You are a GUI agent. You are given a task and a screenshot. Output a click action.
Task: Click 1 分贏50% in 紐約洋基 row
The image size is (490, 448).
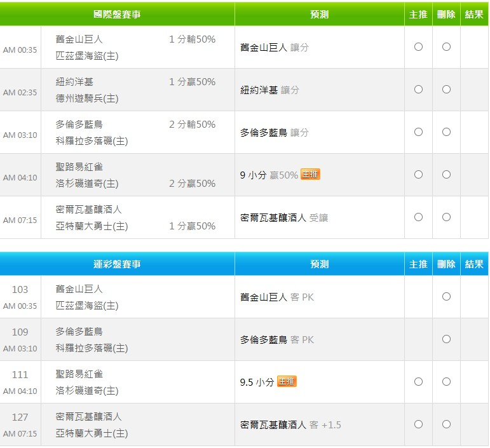192,82
